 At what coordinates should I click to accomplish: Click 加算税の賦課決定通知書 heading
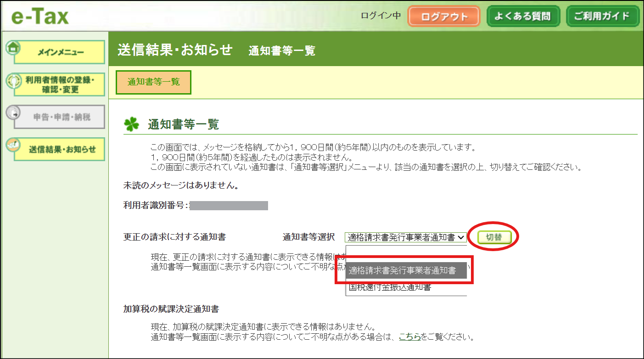click(171, 309)
